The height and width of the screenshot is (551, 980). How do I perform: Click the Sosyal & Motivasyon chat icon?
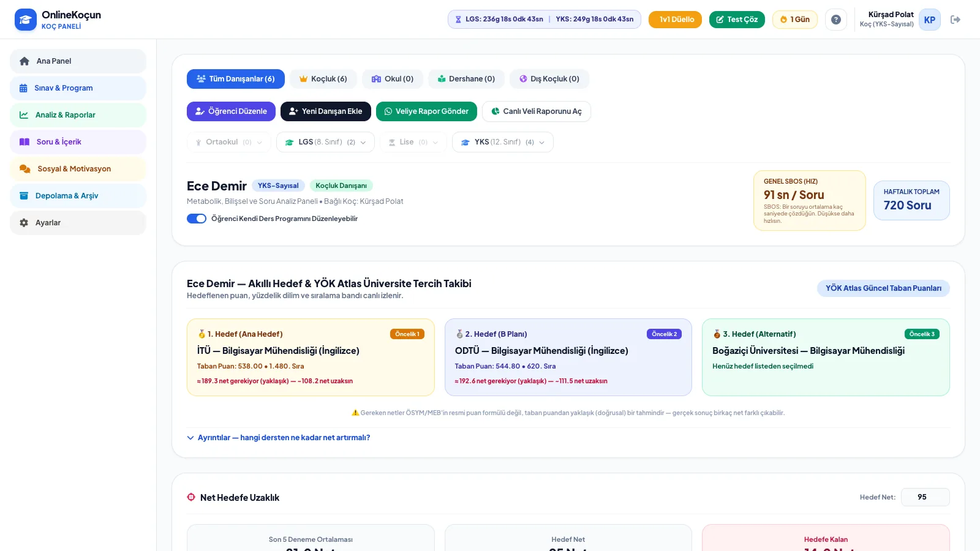click(x=25, y=169)
